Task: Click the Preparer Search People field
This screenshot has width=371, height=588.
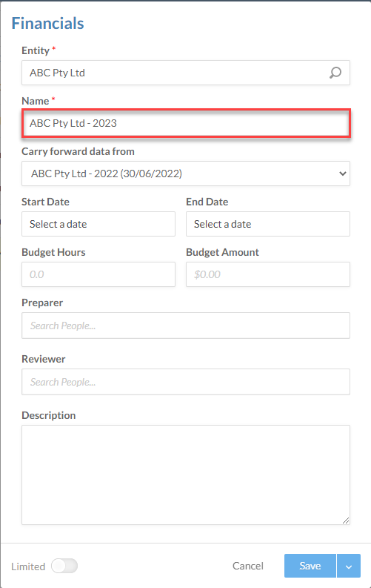Action: [x=186, y=326]
